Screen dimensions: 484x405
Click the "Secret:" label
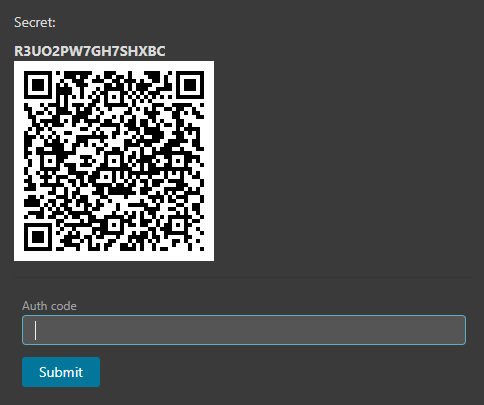pos(35,22)
